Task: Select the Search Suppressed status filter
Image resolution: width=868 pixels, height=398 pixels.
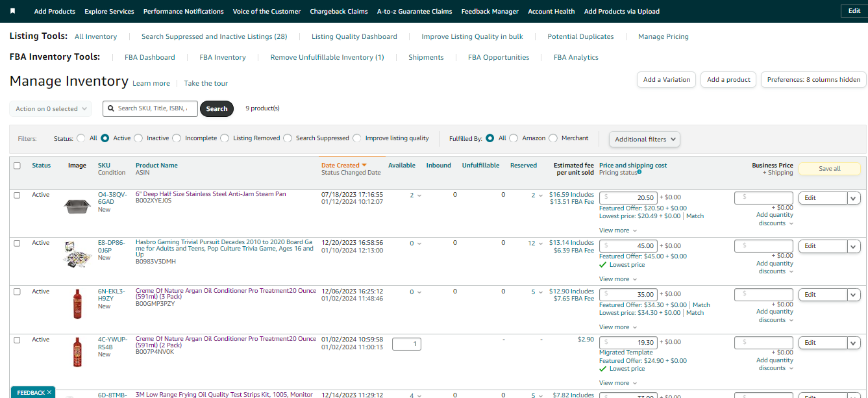Action: pyautogui.click(x=288, y=138)
